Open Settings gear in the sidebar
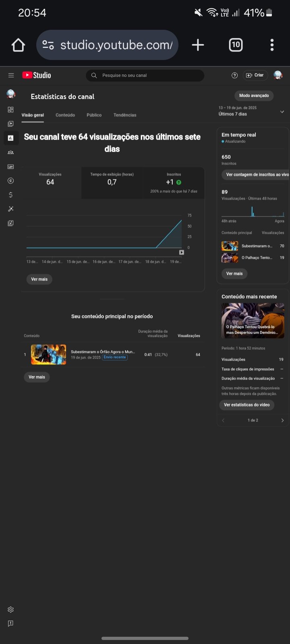The width and height of the screenshot is (290, 644). click(11, 609)
